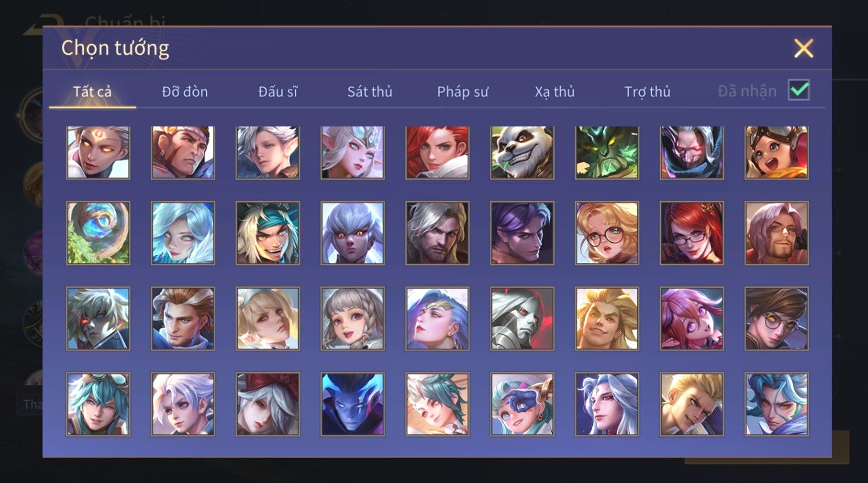The height and width of the screenshot is (483, 868).
Task: Toggle the Đã nhận checkbox
Action: 799,90
